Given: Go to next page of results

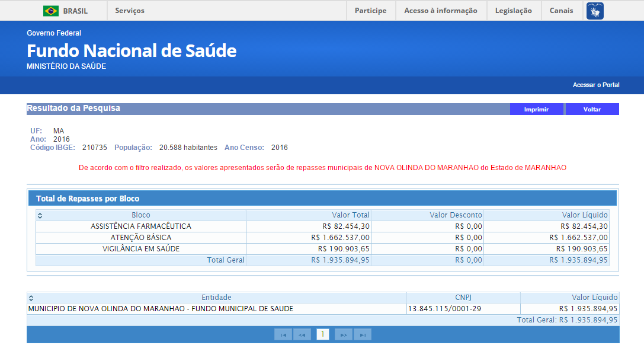Looking at the screenshot, I should (343, 335).
